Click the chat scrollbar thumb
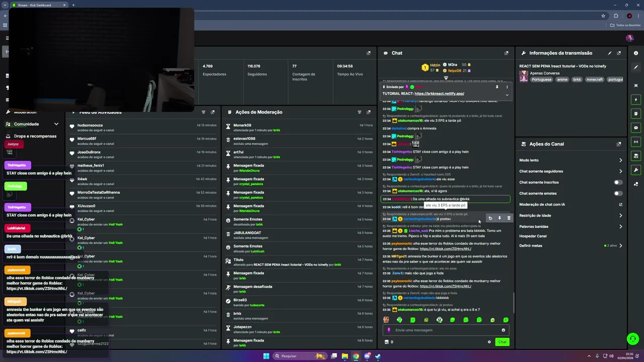This screenshot has height=362, width=644. tap(514, 302)
